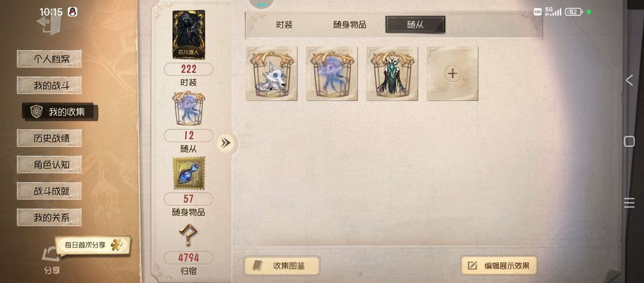This screenshot has width=644, height=283.
Task: Select the white wolf follower cage
Action: pos(271,73)
